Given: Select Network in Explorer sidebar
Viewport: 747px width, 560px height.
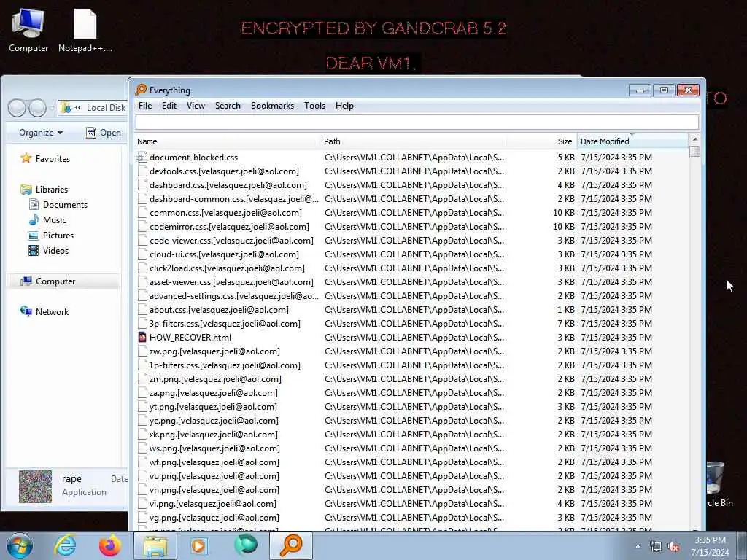Looking at the screenshot, I should pos(44,311).
